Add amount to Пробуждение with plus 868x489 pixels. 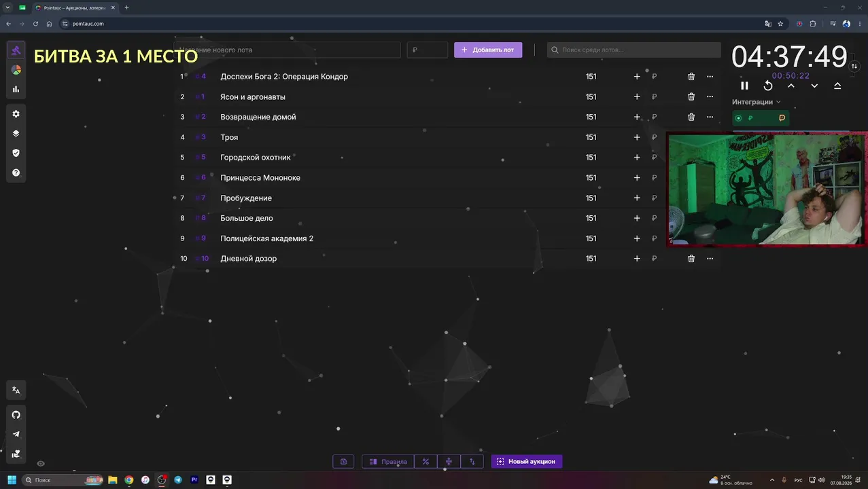[637, 198]
